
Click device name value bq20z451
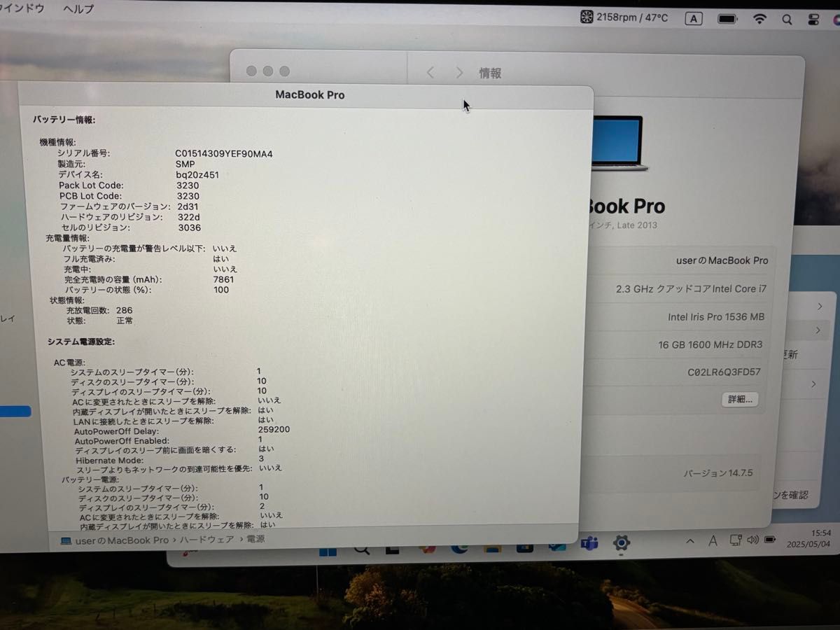click(197, 175)
